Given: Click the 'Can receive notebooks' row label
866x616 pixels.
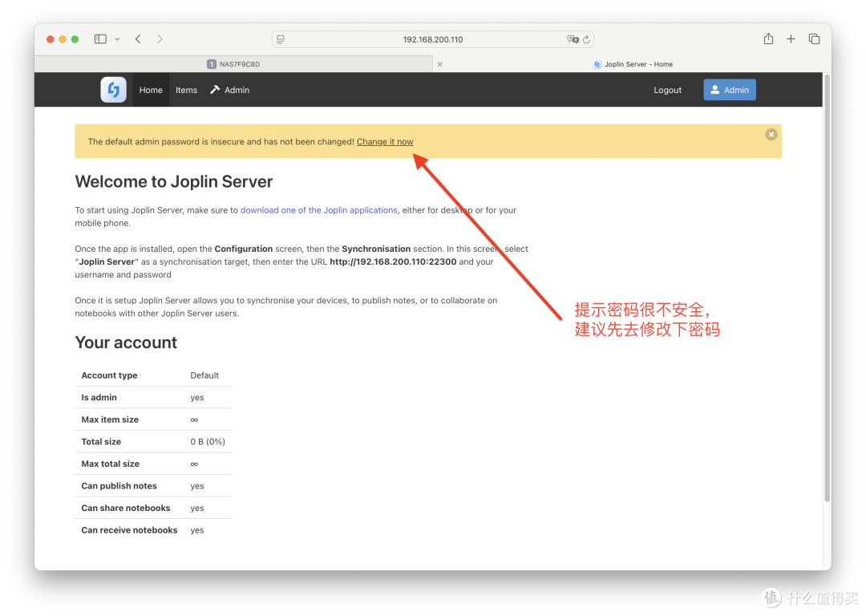Looking at the screenshot, I should [x=129, y=530].
